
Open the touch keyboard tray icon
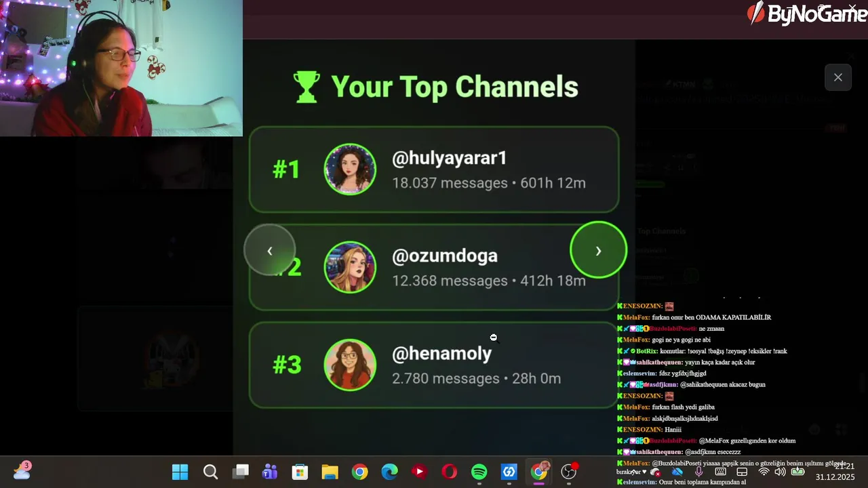[x=720, y=472]
